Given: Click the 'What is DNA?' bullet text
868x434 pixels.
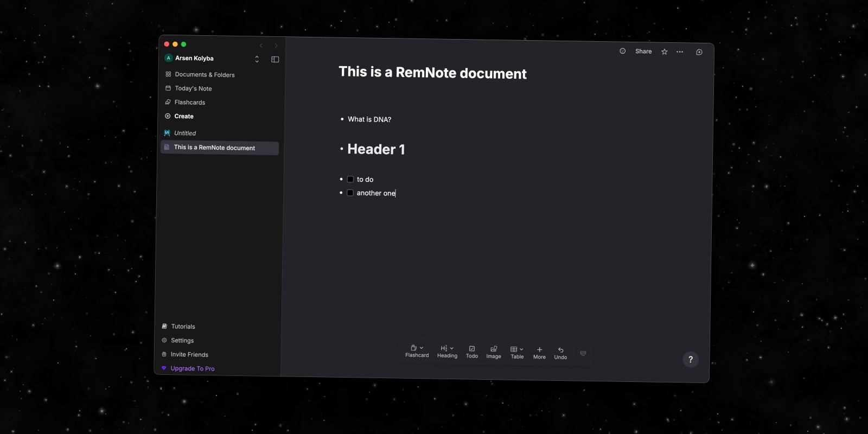Looking at the screenshot, I should (x=369, y=119).
